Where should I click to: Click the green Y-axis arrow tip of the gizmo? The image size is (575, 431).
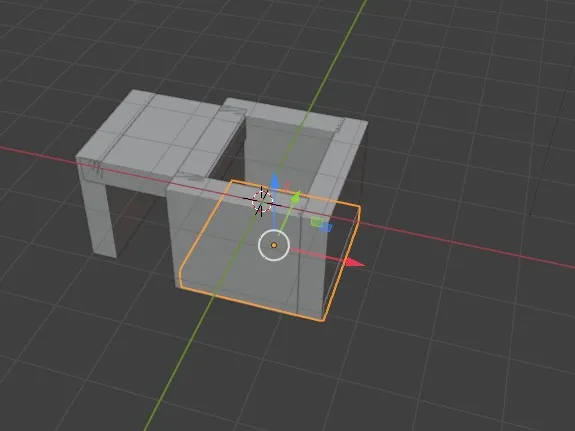pyautogui.click(x=296, y=198)
